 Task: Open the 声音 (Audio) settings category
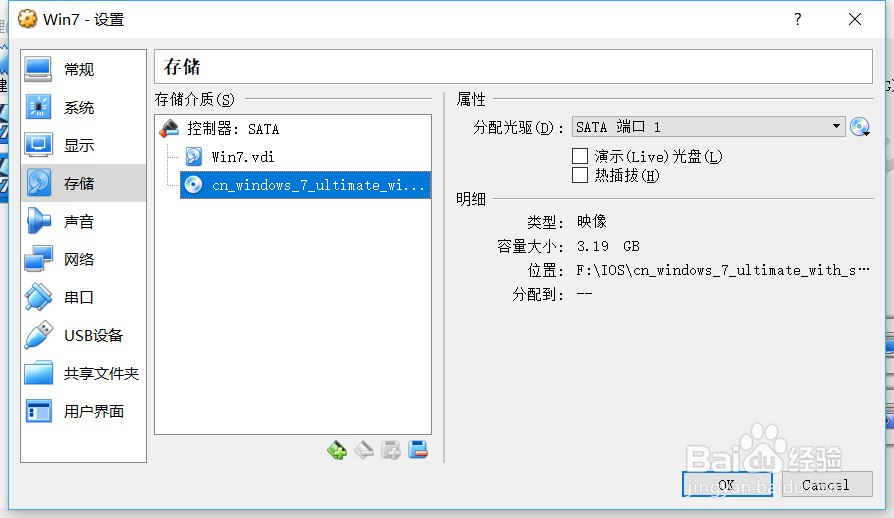83,221
